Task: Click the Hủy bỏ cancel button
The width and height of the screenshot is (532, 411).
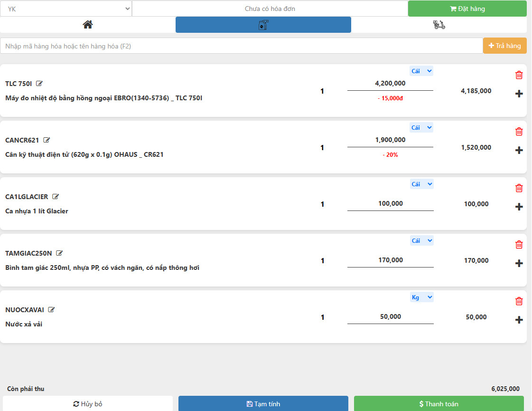Action: coord(88,404)
